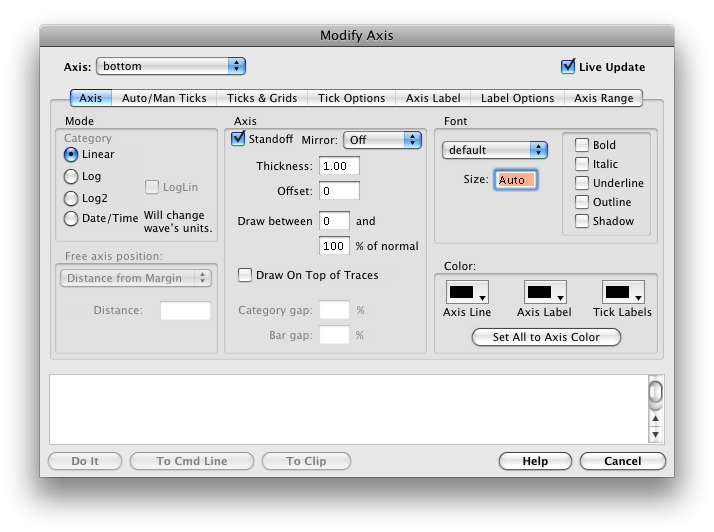Uncheck the Standoff checkbox
This screenshot has width=714, height=532.
238,138
